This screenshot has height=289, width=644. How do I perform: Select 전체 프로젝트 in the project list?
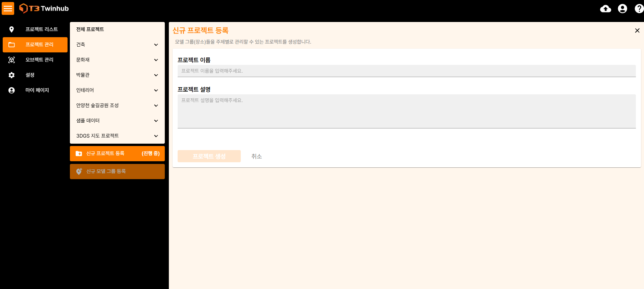click(x=90, y=29)
